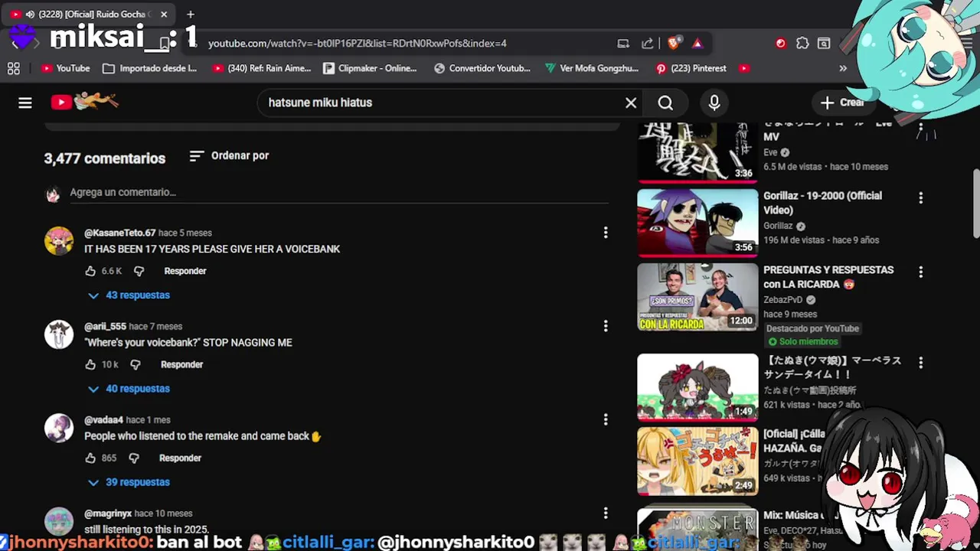Clear the search box with the X
Screen dimensions: 980x551
tap(631, 103)
